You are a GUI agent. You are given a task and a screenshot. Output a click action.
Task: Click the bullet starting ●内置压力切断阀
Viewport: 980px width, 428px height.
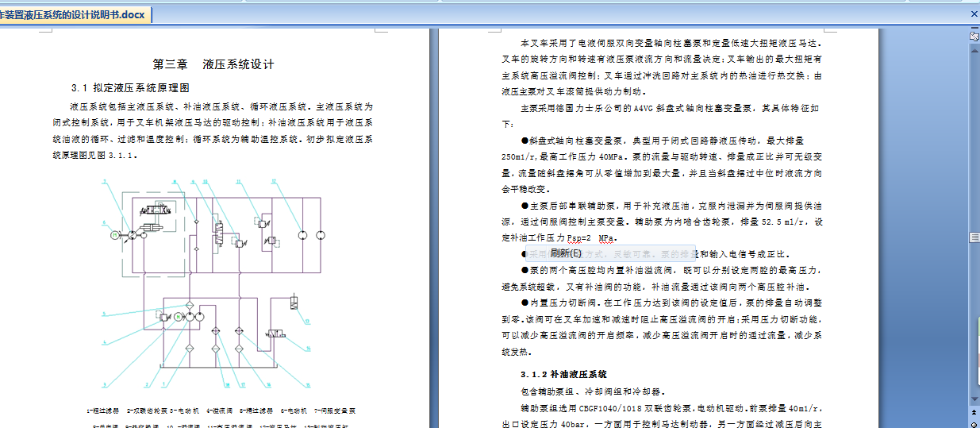662,326
